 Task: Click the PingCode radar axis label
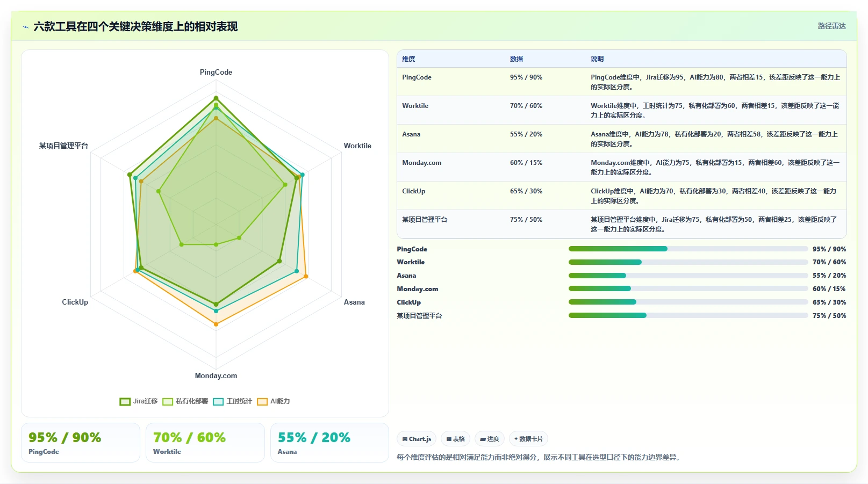[x=216, y=73]
